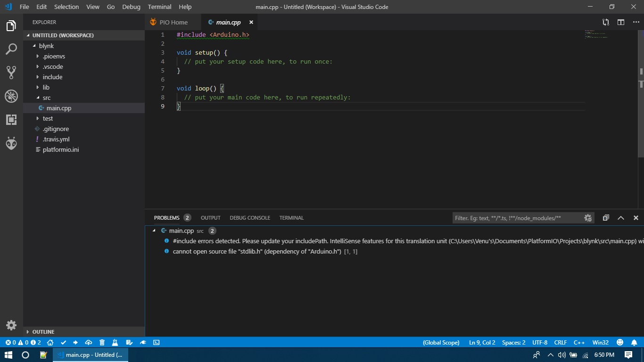Run unit tests via the flask icon
Viewport: 644px width, 362px height.
point(115,343)
